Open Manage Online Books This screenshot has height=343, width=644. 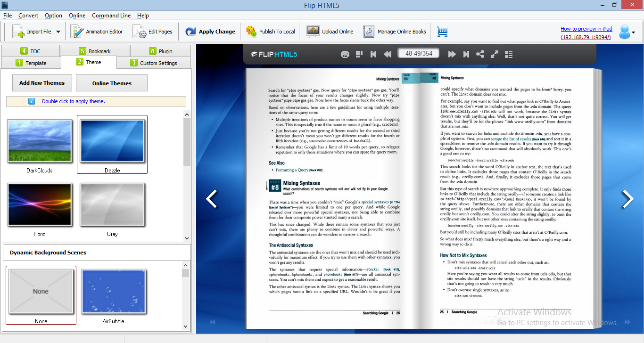pyautogui.click(x=395, y=32)
